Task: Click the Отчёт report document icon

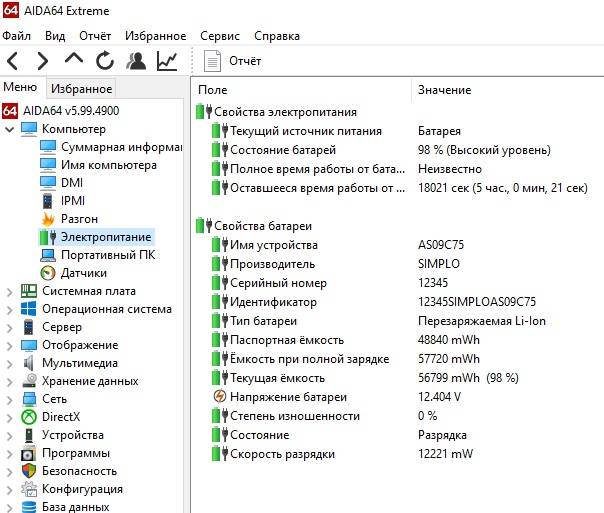Action: (212, 61)
